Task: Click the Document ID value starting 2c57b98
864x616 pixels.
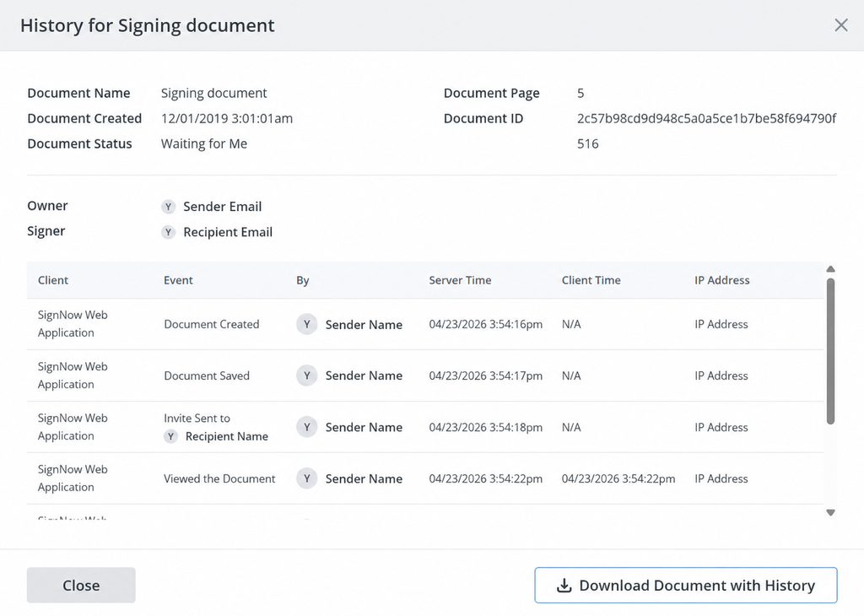Action: 707,131
